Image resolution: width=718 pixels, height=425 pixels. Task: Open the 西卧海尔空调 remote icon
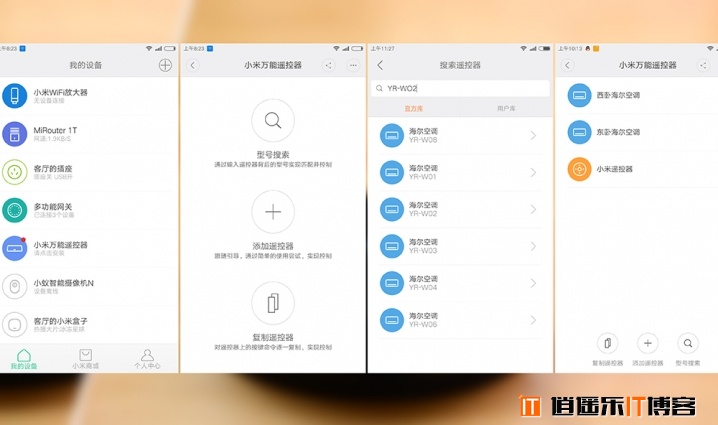(579, 95)
